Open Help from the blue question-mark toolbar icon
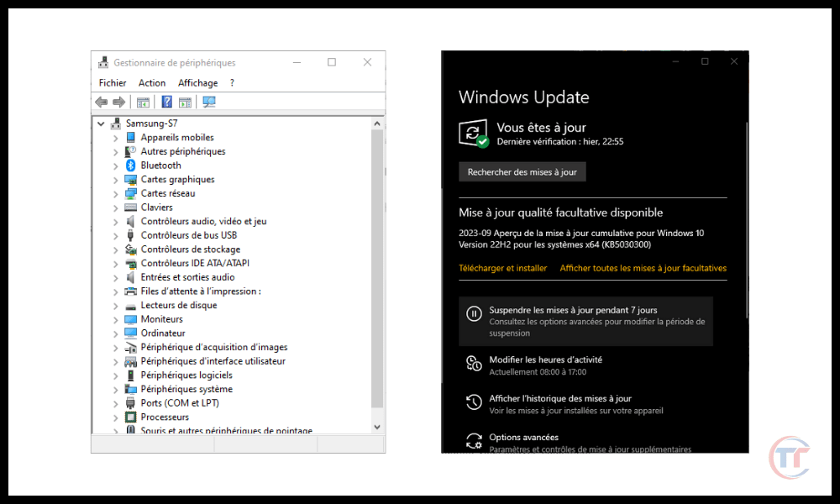840x504 pixels. (167, 102)
